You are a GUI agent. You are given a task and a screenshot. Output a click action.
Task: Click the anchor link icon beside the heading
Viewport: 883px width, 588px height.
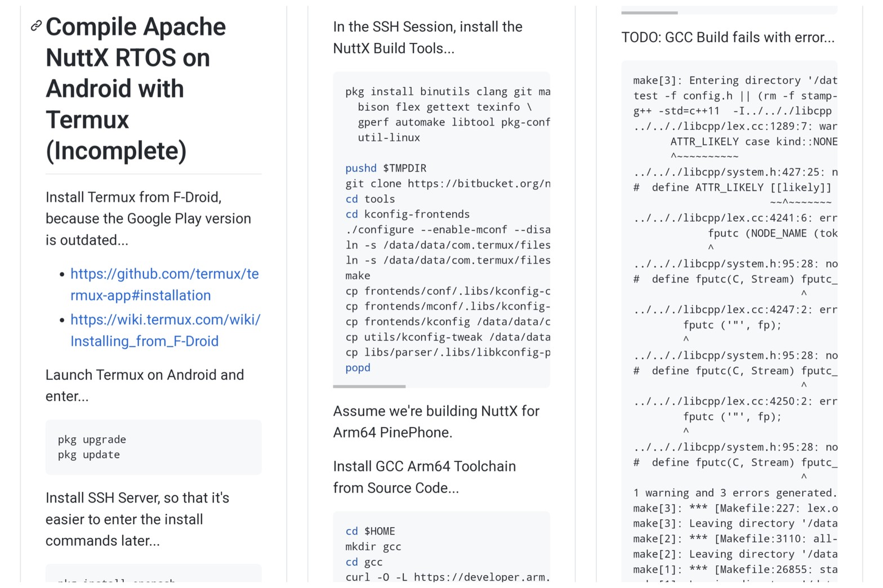tap(36, 26)
